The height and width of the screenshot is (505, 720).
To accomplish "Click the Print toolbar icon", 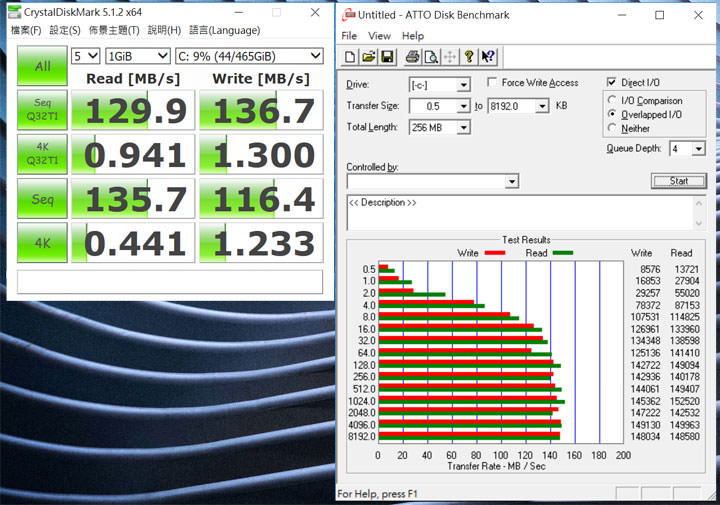I will tap(412, 56).
